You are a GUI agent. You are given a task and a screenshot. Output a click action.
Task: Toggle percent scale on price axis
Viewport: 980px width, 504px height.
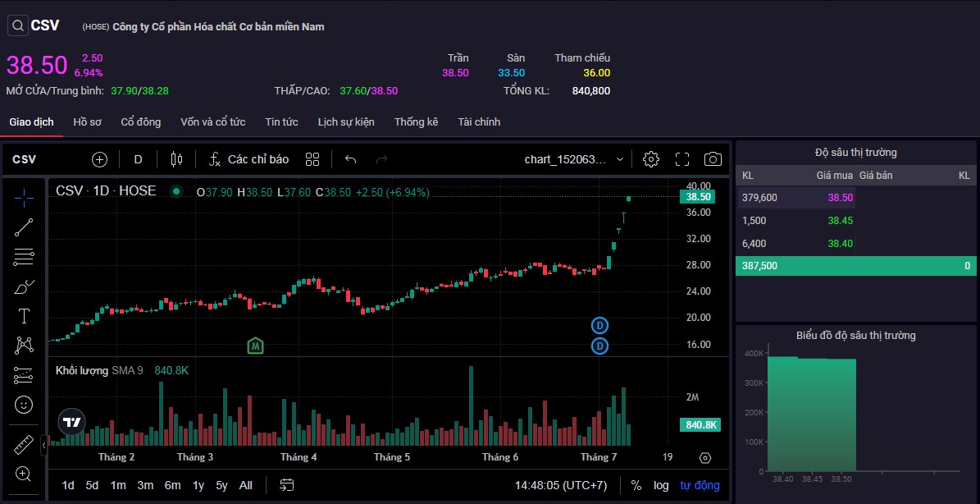point(636,485)
